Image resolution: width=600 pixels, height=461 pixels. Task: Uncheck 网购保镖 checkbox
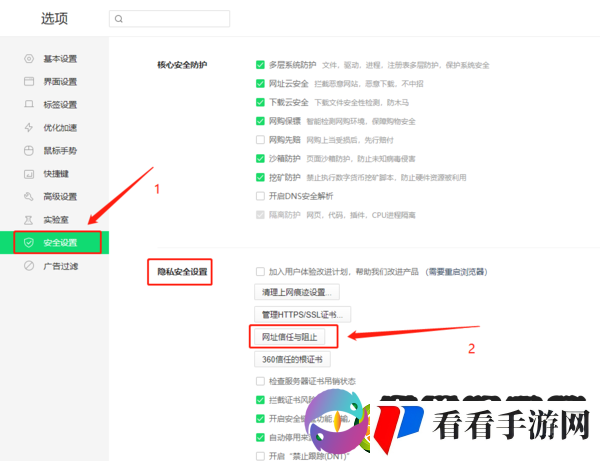[260, 121]
